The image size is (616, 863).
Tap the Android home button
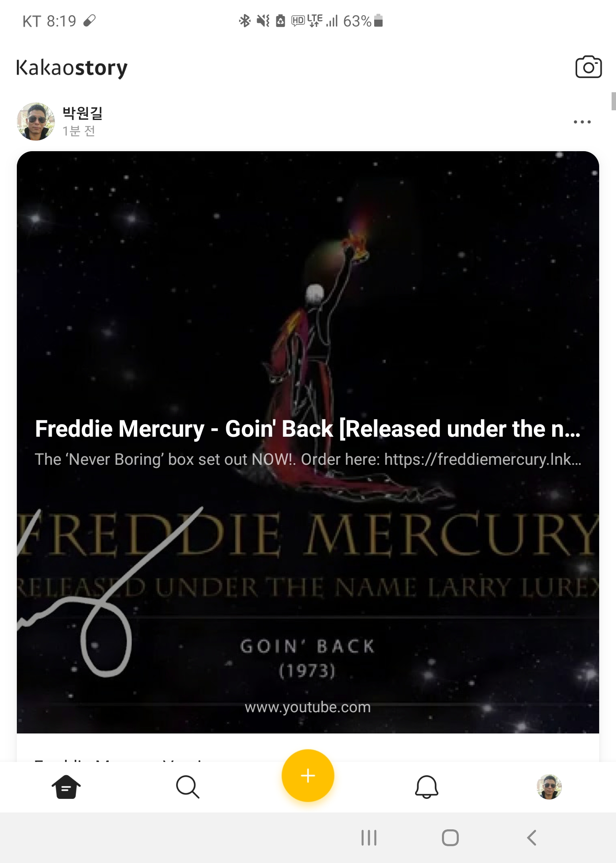tap(450, 838)
